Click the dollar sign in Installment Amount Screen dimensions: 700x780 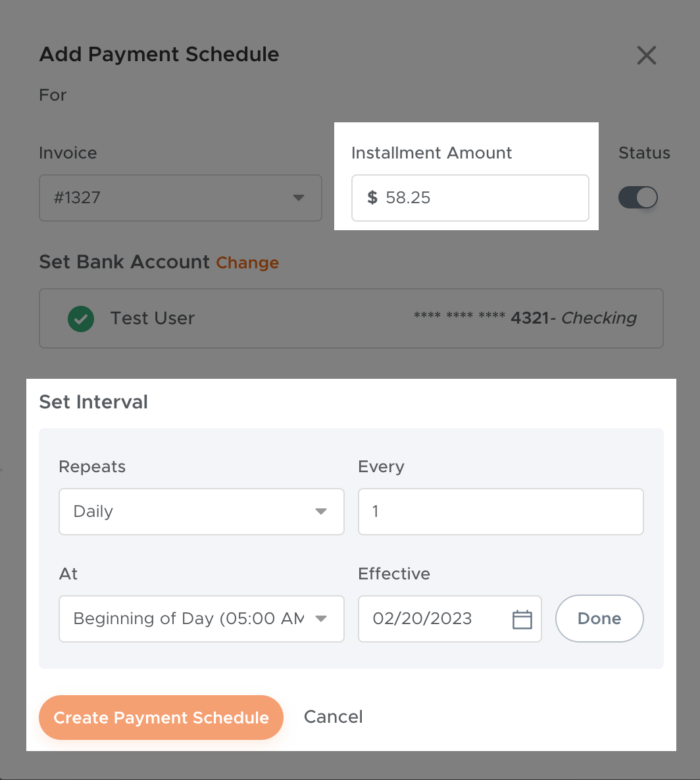point(372,198)
